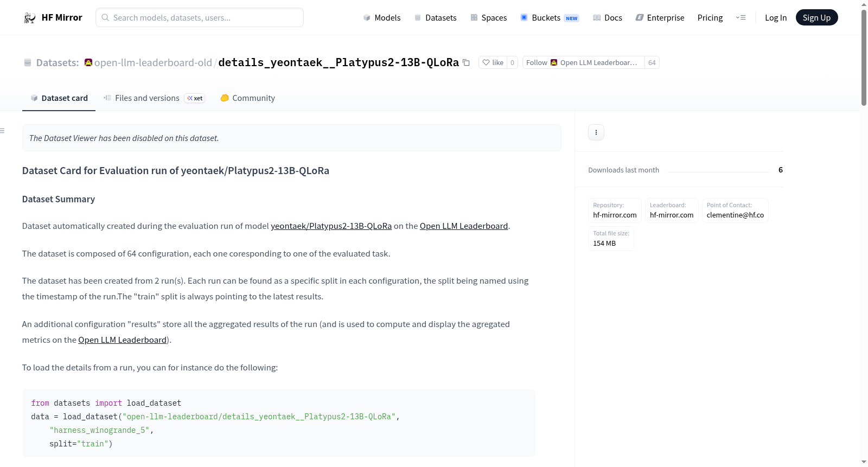868x467 pixels.
Task: Click the scrollbar down arrow
Action: point(864,462)
